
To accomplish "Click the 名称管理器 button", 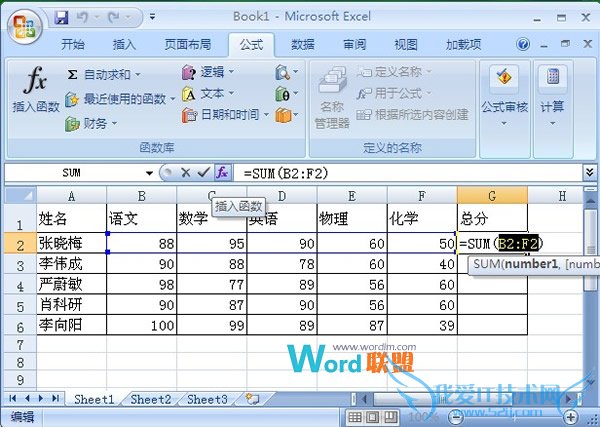I will coord(332,97).
